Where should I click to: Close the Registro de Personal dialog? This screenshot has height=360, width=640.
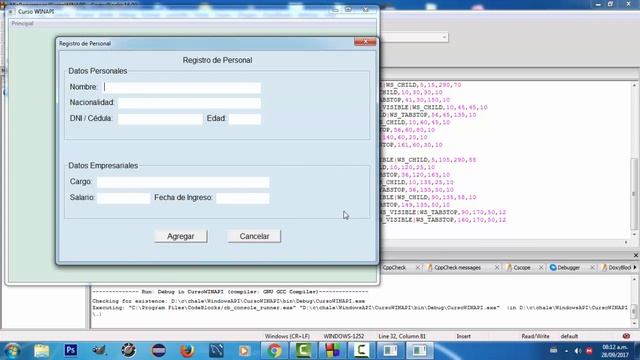coord(365,42)
